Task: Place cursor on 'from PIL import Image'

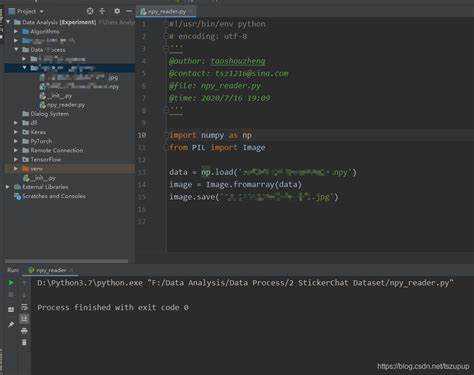Action: coord(217,148)
